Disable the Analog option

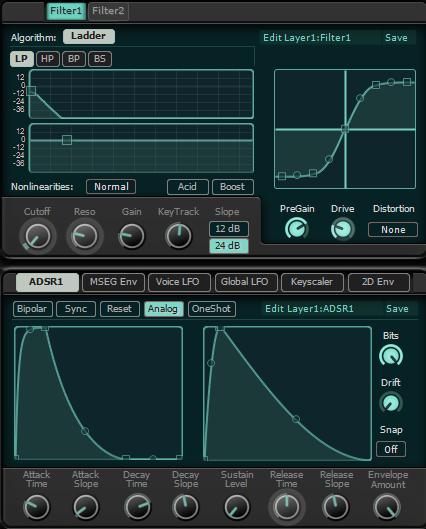point(164,309)
